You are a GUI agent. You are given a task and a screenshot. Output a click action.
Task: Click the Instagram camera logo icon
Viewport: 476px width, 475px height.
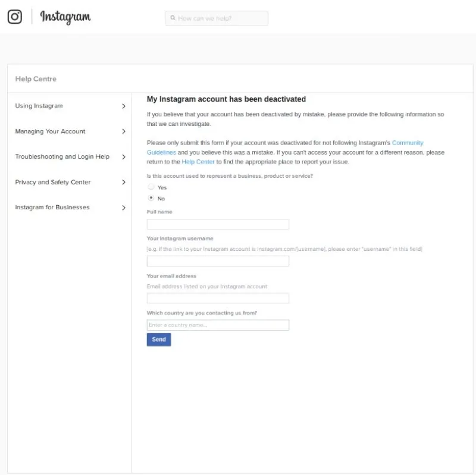pyautogui.click(x=14, y=17)
